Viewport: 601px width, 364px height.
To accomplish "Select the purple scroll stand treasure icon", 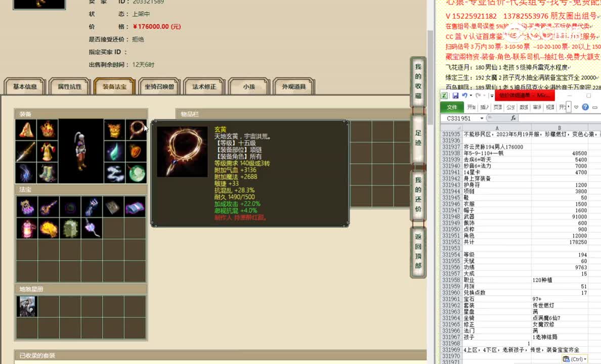I will (27, 207).
